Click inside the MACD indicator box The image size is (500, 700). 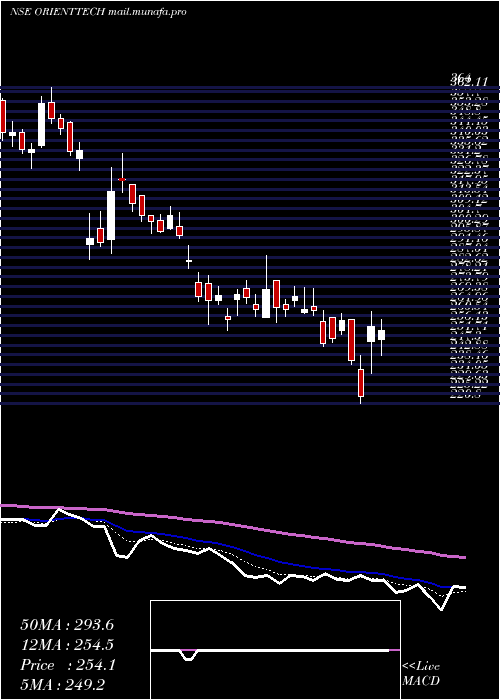[x=275, y=650]
